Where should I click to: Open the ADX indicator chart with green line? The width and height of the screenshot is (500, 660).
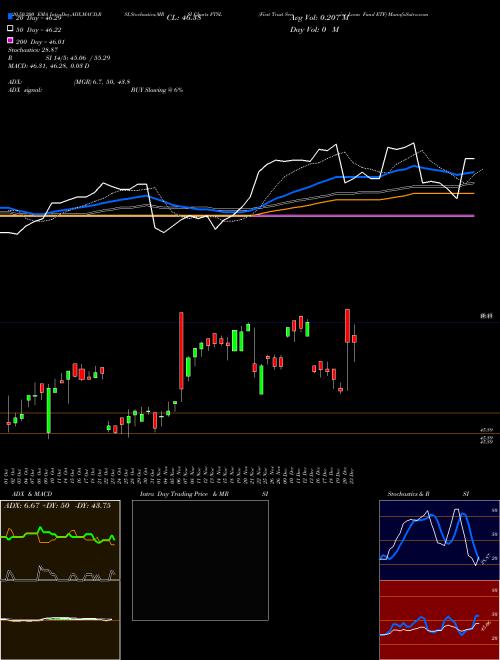coord(60,540)
